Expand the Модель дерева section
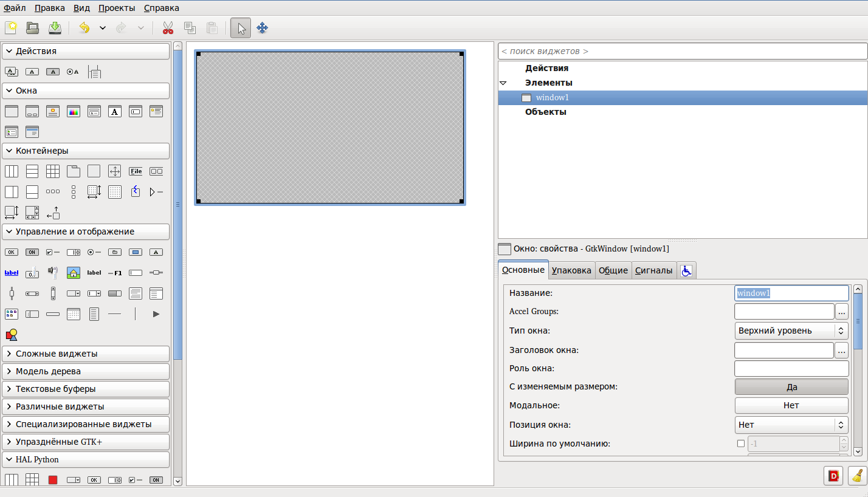This screenshot has width=868, height=497. pyautogui.click(x=86, y=371)
